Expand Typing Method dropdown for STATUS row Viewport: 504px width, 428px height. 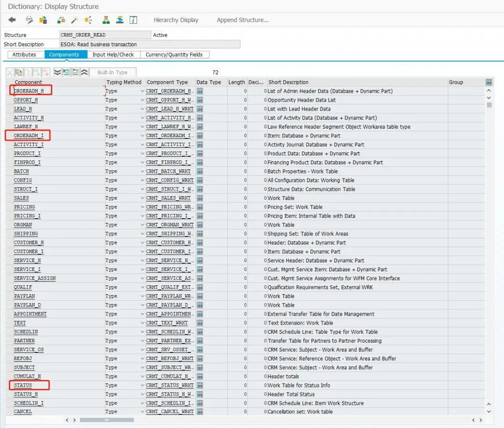pos(142,385)
